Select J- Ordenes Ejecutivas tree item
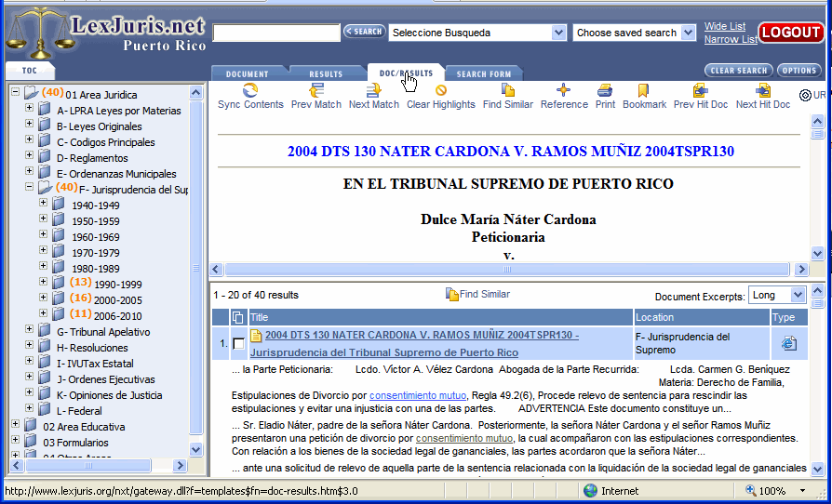 pyautogui.click(x=105, y=379)
